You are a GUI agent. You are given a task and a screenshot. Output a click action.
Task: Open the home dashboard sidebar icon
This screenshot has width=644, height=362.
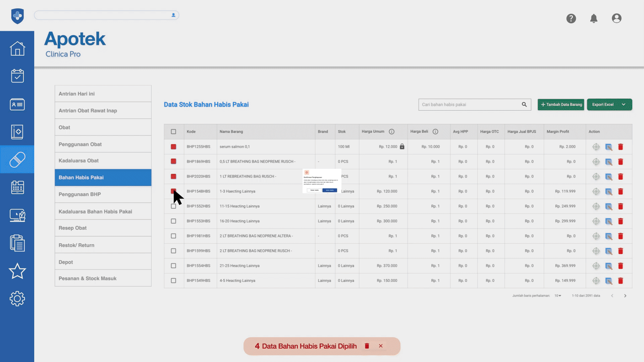tap(17, 49)
